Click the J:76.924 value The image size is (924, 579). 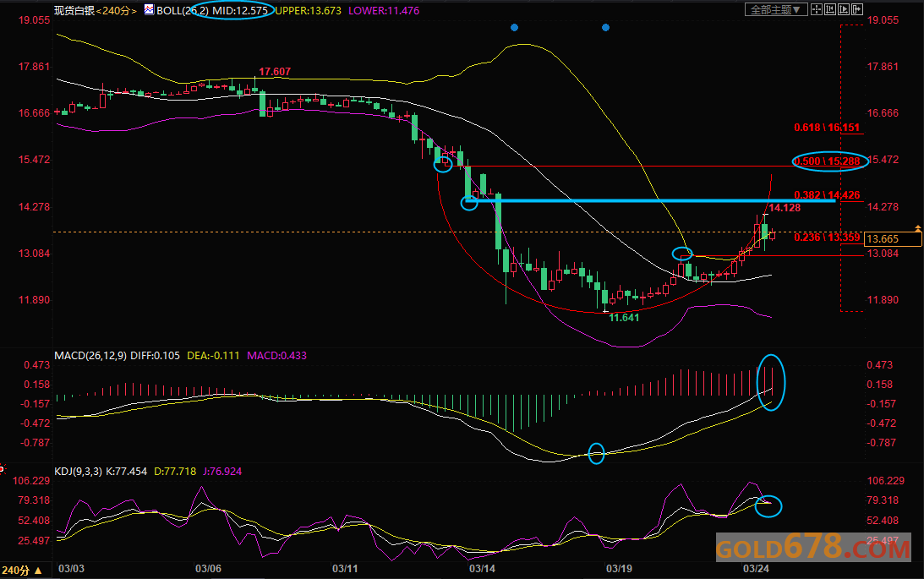222,472
